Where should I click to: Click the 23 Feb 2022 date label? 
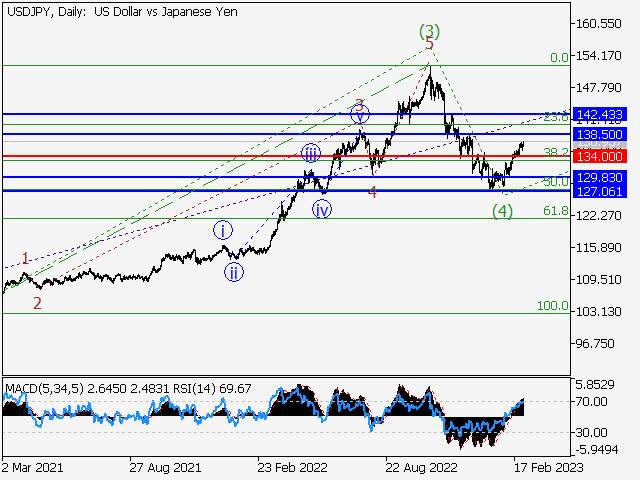(292, 467)
